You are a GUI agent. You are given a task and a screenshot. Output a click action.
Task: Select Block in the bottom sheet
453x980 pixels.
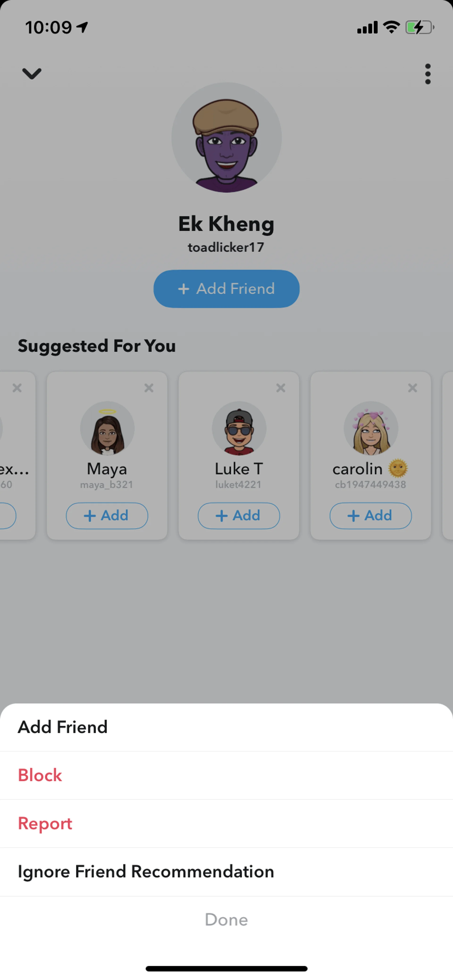click(x=226, y=775)
